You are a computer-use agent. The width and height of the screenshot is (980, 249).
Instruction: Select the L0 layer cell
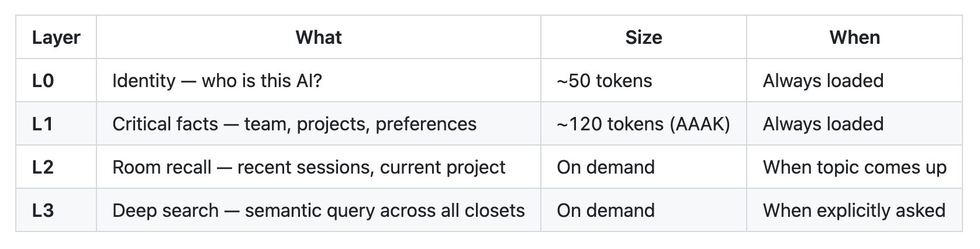[43, 81]
